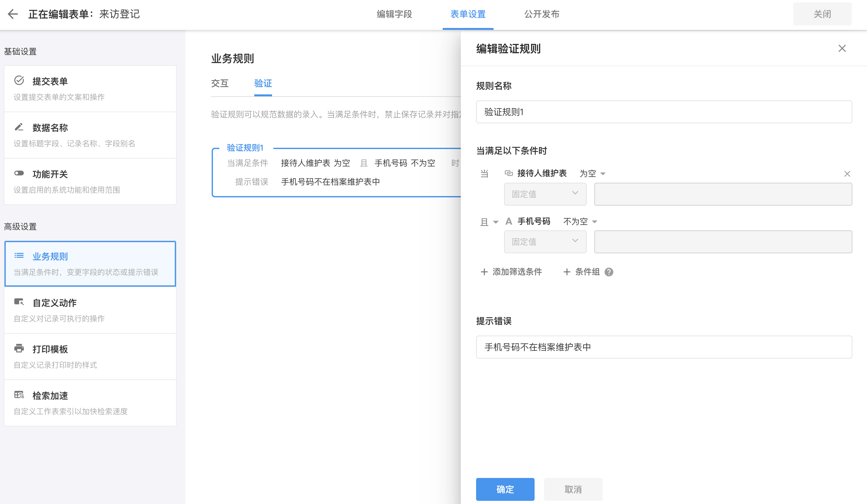Switch to the 编辑字段 tab
Image resolution: width=867 pixels, height=504 pixels.
(x=394, y=14)
